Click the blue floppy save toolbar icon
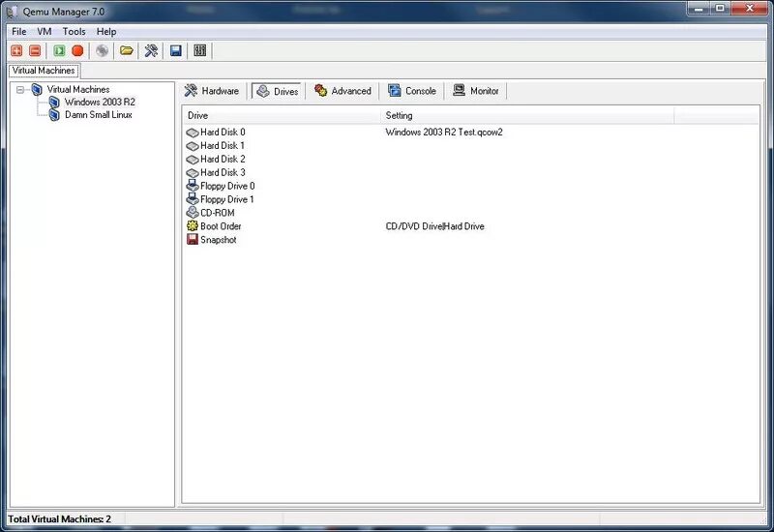 click(x=176, y=50)
